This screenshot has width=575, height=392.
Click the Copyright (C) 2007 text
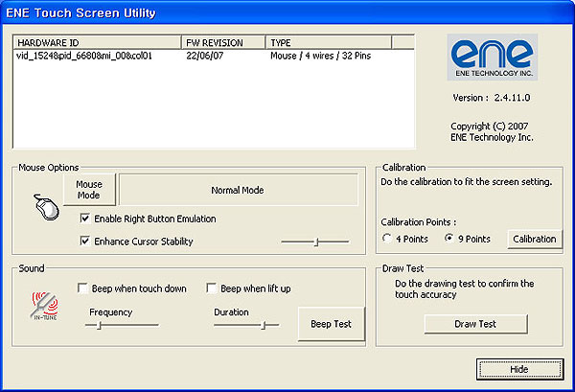[490, 127]
